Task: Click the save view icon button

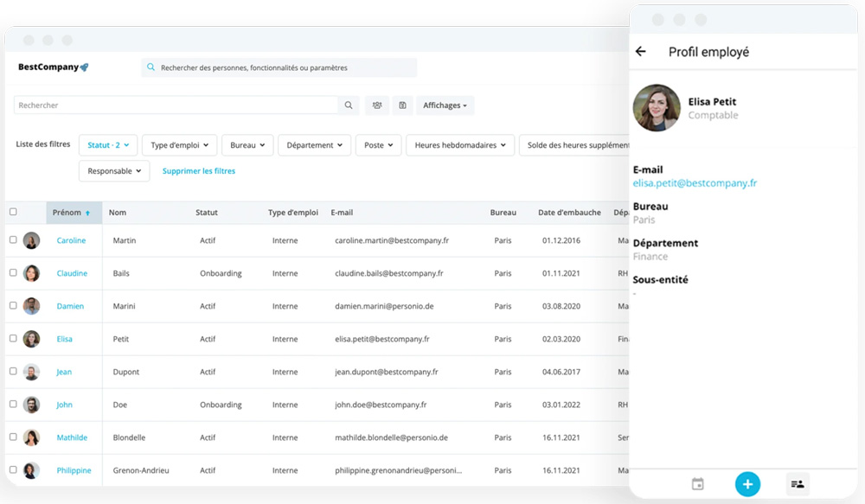Action: coord(402,105)
